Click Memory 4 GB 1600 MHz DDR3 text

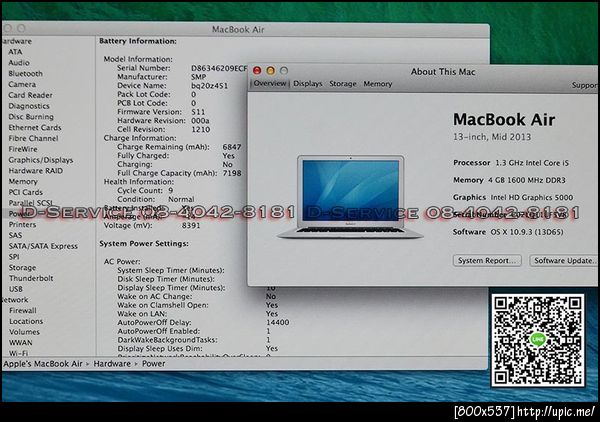(509, 180)
